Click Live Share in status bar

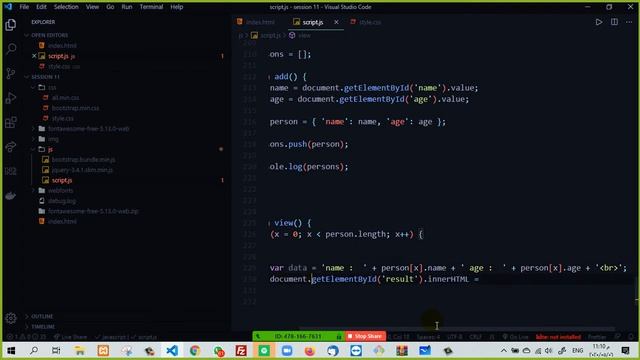tap(70, 337)
